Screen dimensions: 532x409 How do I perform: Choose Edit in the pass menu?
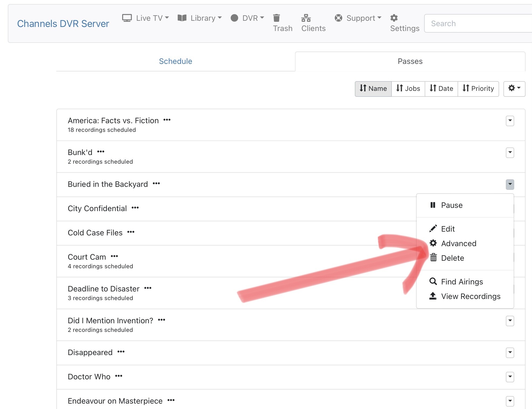pyautogui.click(x=448, y=229)
